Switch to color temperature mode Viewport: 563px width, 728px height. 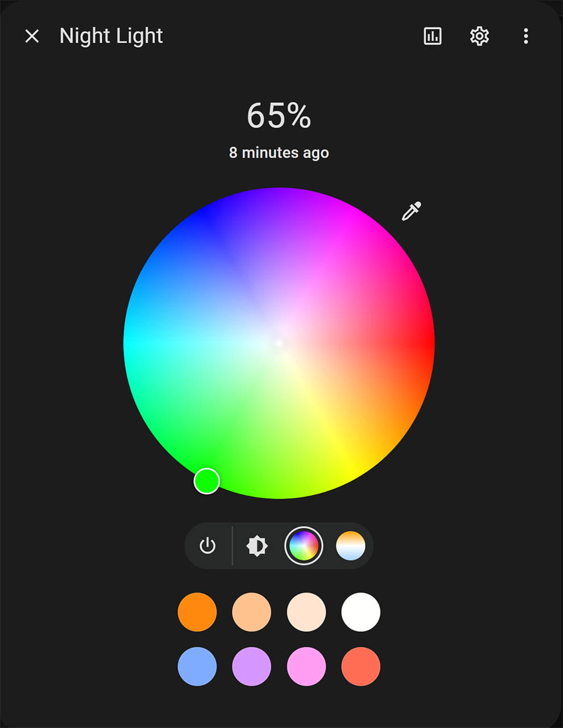pos(351,546)
